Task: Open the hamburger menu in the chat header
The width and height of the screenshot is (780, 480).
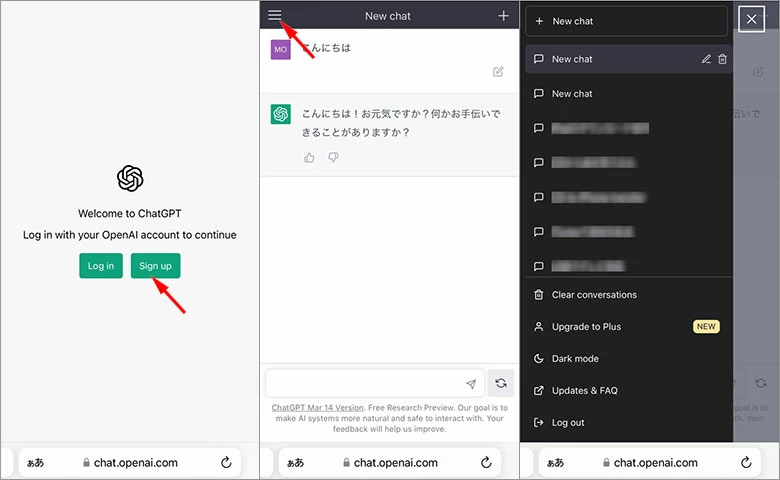Action: (275, 15)
